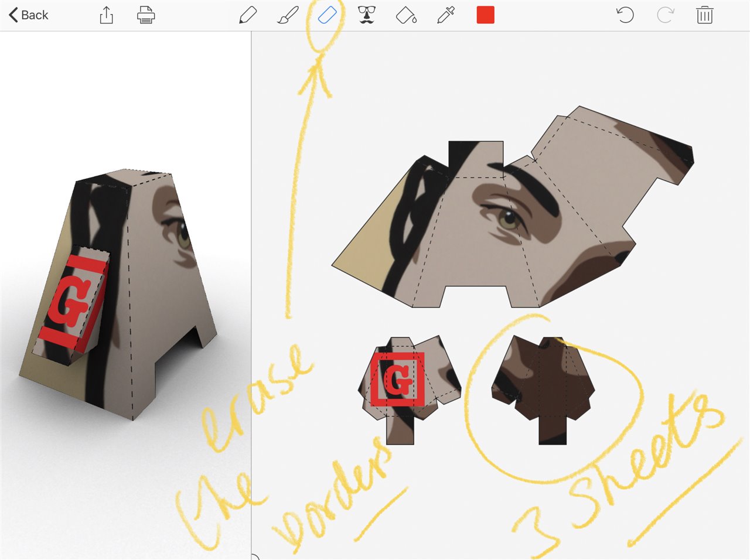The image size is (750, 560).
Task: Open the share/export icon
Action: 106,15
